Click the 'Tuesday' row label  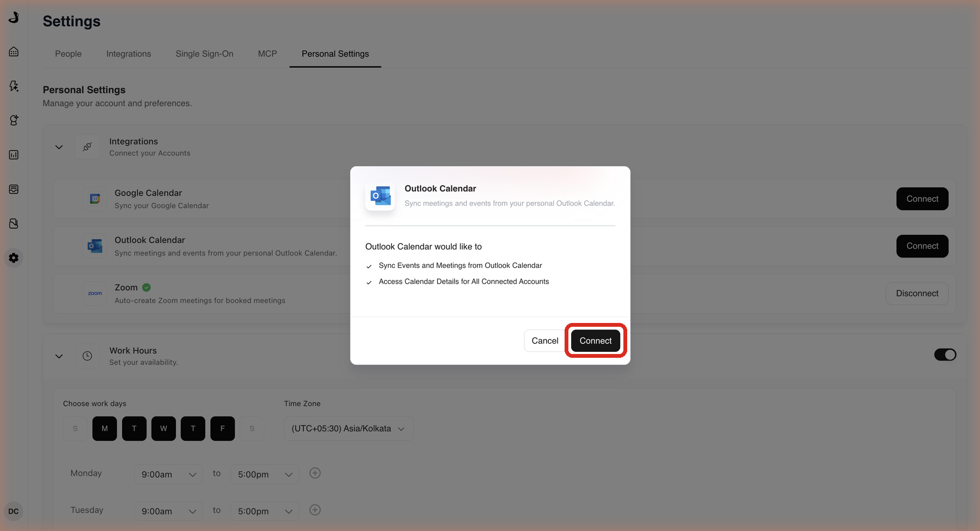coord(87,510)
